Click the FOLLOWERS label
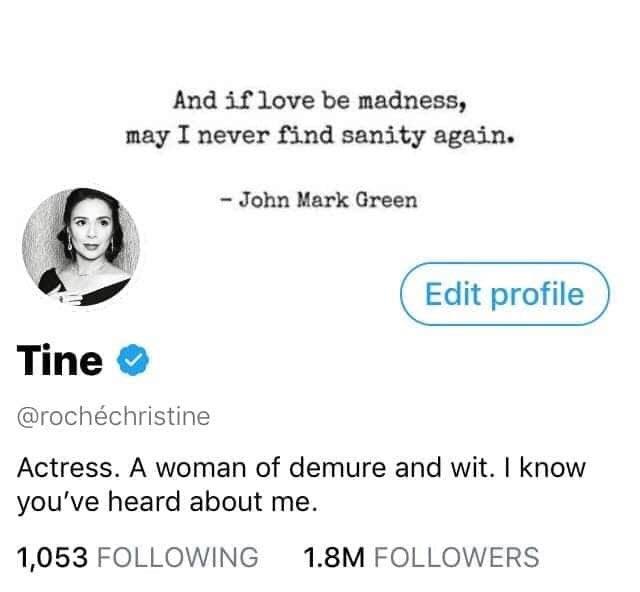 (x=457, y=557)
